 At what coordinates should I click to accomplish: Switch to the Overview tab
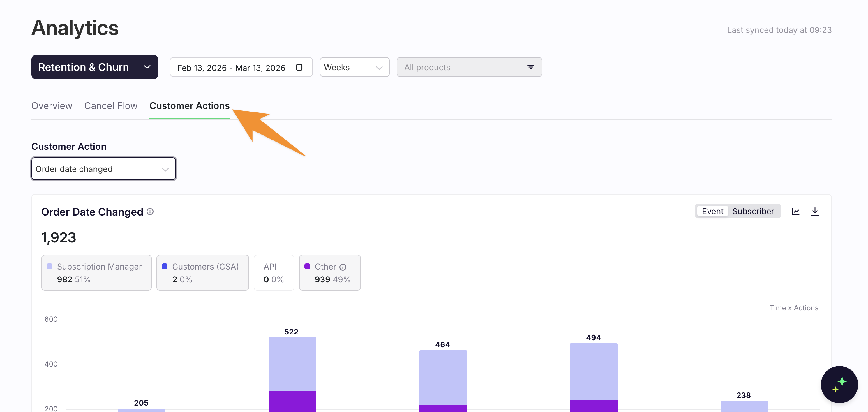[52, 105]
